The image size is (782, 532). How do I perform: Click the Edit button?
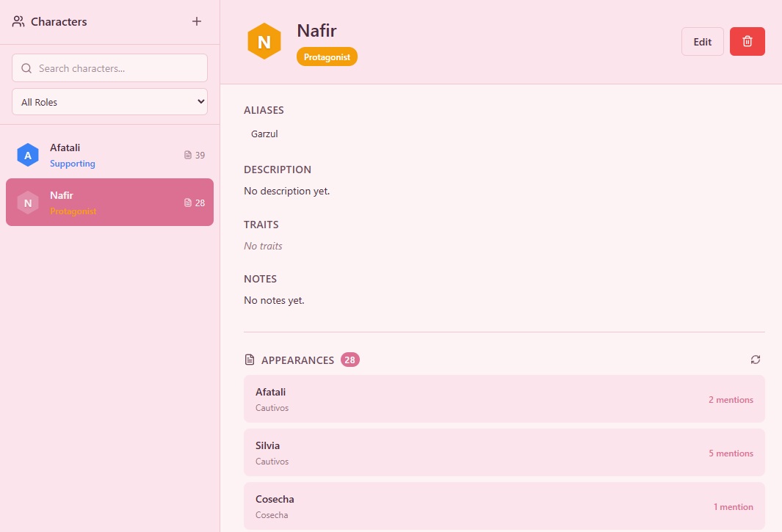[702, 41]
